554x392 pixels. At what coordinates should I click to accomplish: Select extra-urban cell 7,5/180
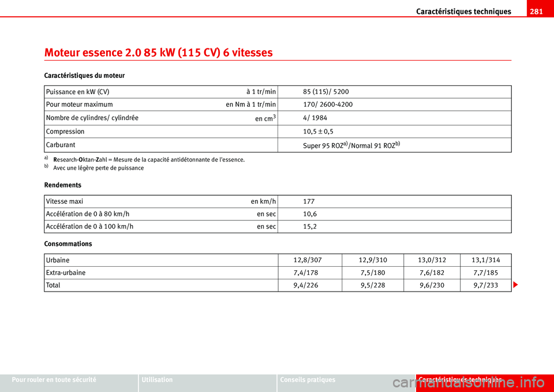[373, 273]
